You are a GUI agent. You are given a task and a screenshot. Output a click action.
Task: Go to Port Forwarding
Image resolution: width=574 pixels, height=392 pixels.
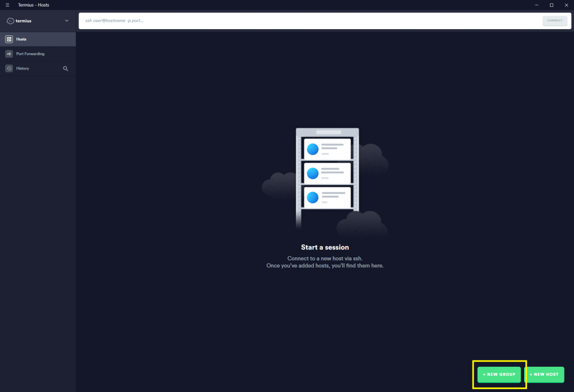pyautogui.click(x=38, y=54)
